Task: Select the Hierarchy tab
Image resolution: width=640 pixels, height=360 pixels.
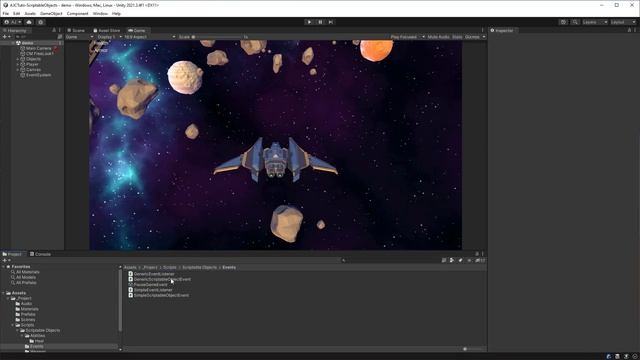Action: point(15,30)
